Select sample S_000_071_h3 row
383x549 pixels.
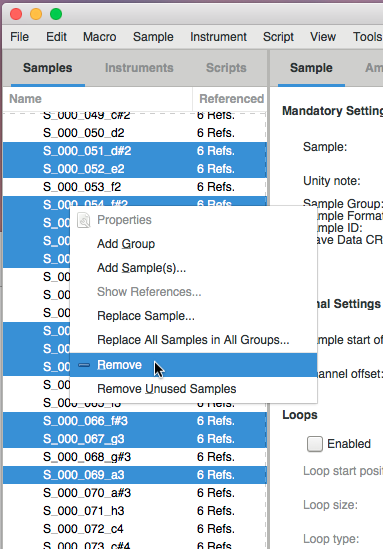tap(135, 511)
